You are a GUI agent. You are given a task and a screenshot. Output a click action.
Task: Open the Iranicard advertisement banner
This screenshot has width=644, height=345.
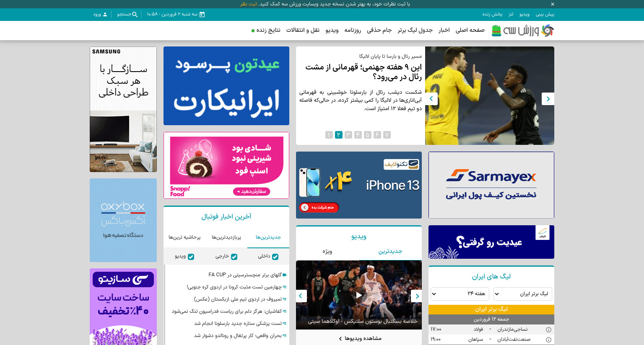(x=226, y=86)
